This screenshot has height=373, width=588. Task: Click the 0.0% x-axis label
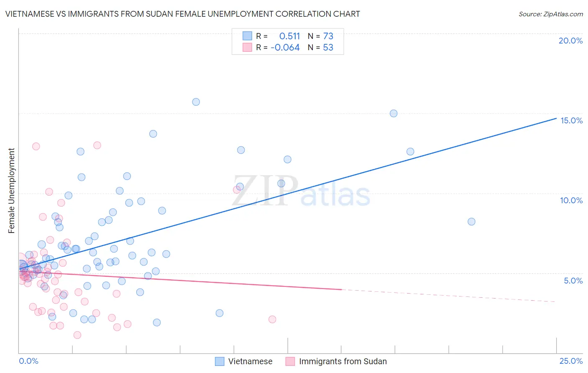coord(28,361)
